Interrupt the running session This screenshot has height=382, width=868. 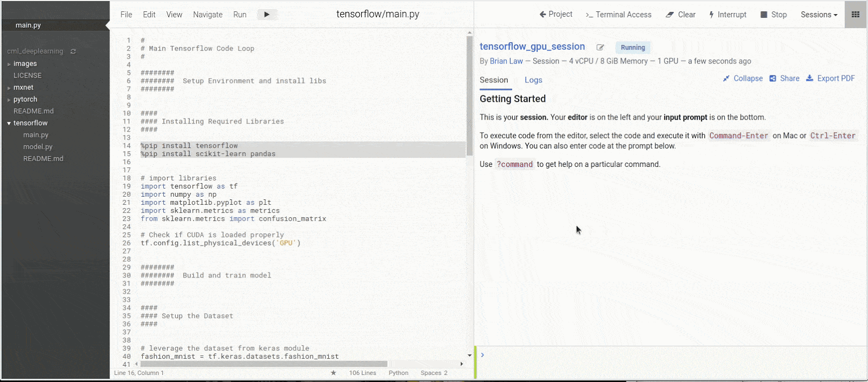(727, 15)
